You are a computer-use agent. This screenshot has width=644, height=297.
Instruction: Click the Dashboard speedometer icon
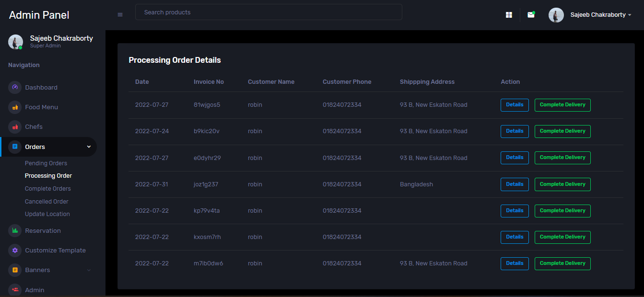tap(15, 88)
